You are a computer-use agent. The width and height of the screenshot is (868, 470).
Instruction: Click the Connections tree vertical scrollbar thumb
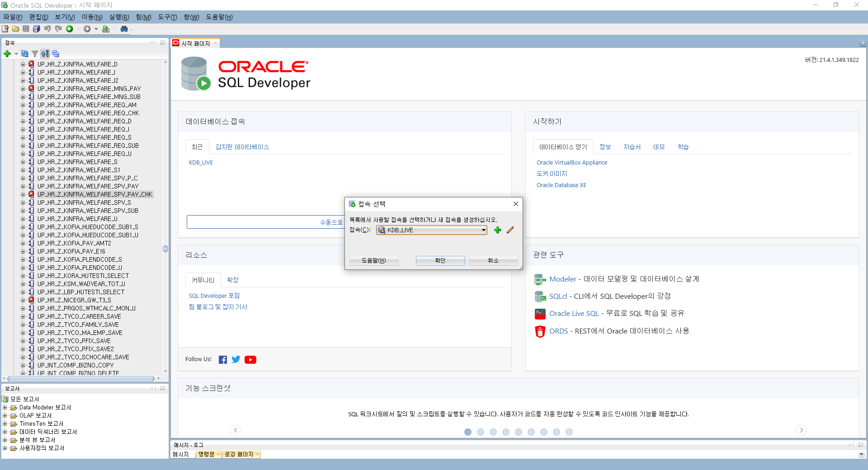click(x=165, y=249)
